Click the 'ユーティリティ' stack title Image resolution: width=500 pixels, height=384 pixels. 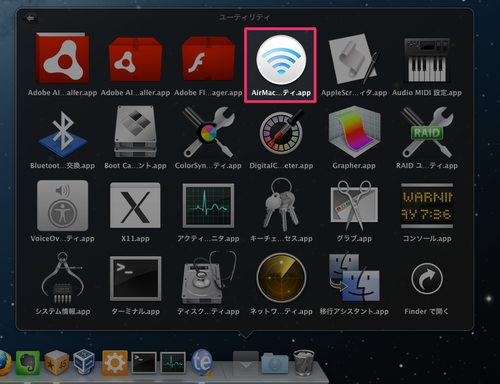coord(244,17)
